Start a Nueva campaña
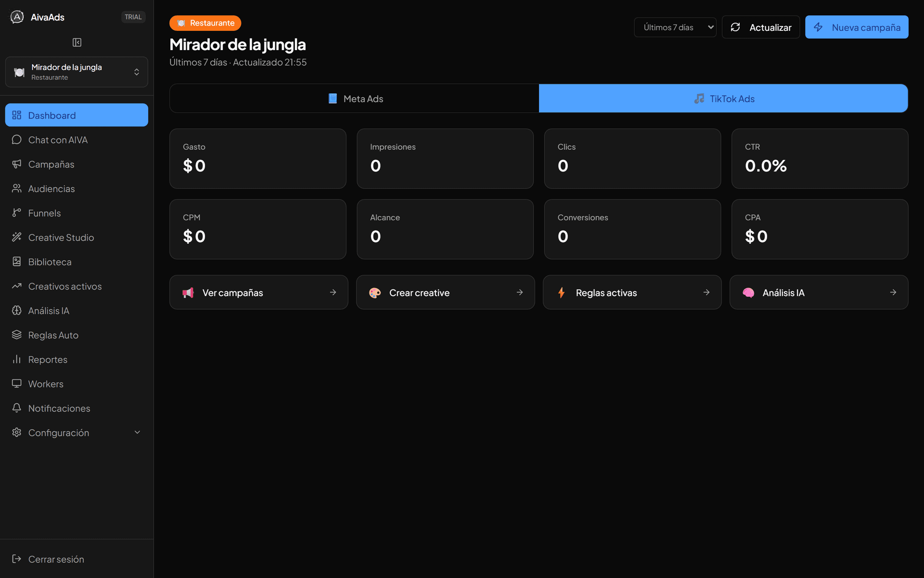 point(857,27)
